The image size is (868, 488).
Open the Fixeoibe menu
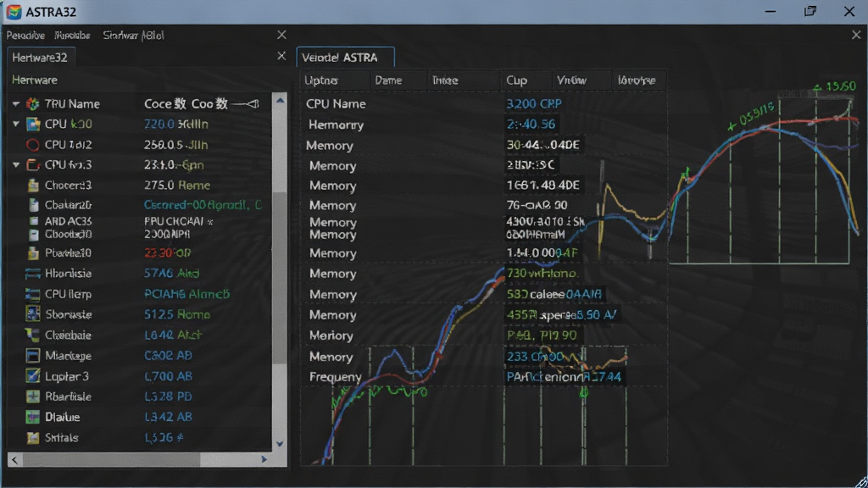point(73,36)
